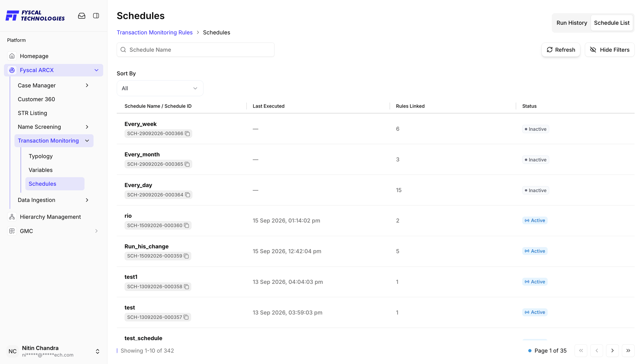Expand Case Manager submenu

(87, 86)
